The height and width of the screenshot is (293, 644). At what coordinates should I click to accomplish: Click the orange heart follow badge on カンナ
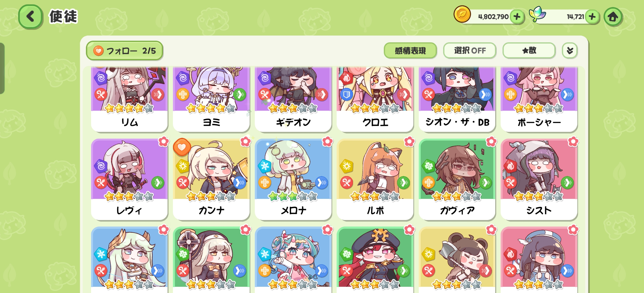(x=182, y=147)
